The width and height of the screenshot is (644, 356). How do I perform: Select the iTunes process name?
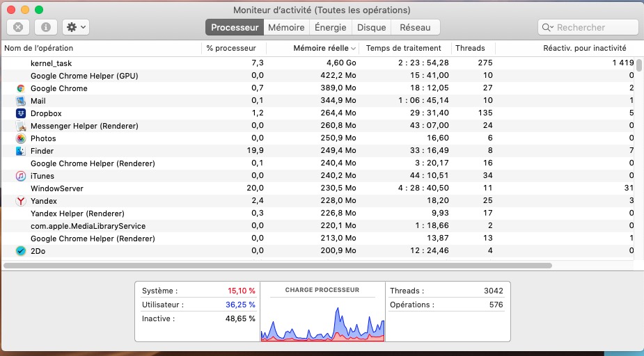42,176
